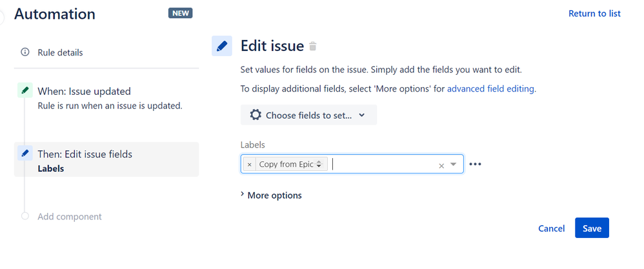Open Choose fields to set dropdown

click(308, 115)
